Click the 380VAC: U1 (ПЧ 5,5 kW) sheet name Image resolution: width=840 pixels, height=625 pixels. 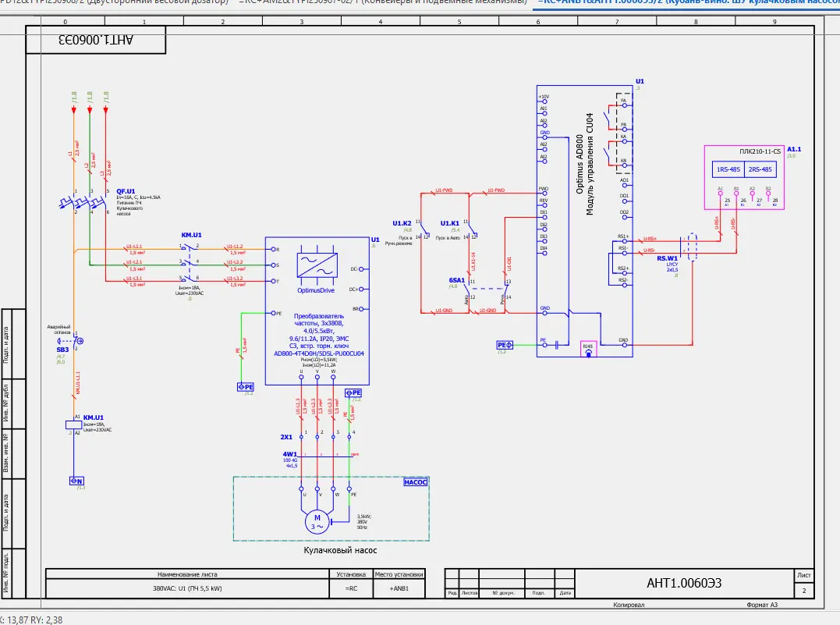pyautogui.click(x=187, y=588)
